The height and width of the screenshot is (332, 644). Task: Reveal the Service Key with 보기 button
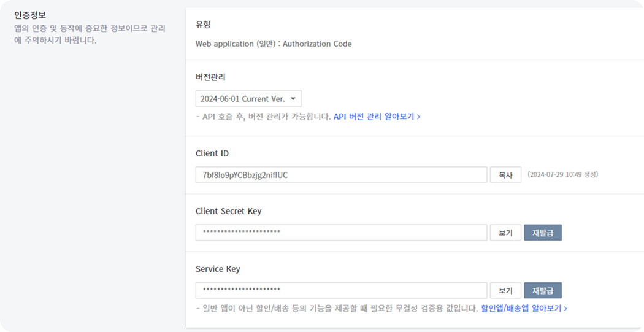coord(505,290)
